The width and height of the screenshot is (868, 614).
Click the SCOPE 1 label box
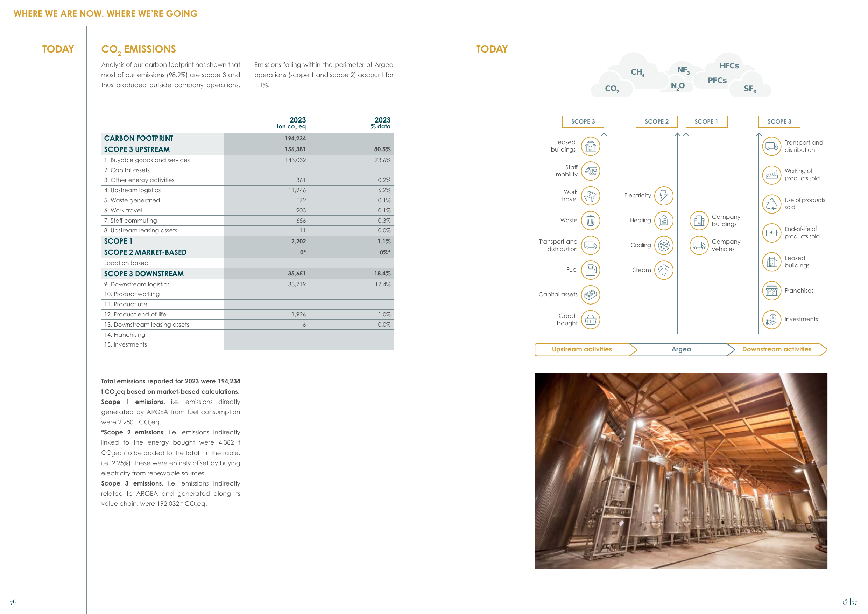pyautogui.click(x=706, y=121)
